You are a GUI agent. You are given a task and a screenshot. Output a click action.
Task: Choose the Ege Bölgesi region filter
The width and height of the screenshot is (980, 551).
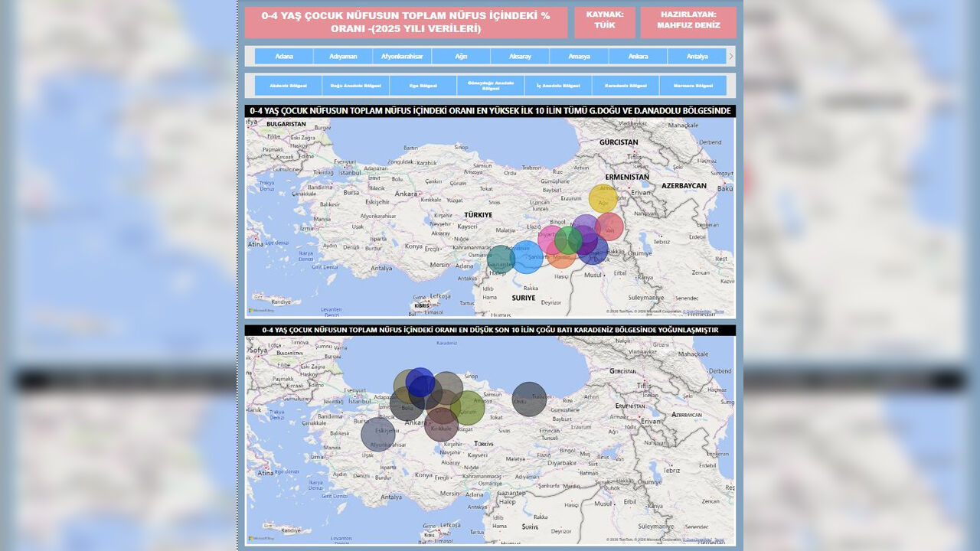[x=423, y=86]
